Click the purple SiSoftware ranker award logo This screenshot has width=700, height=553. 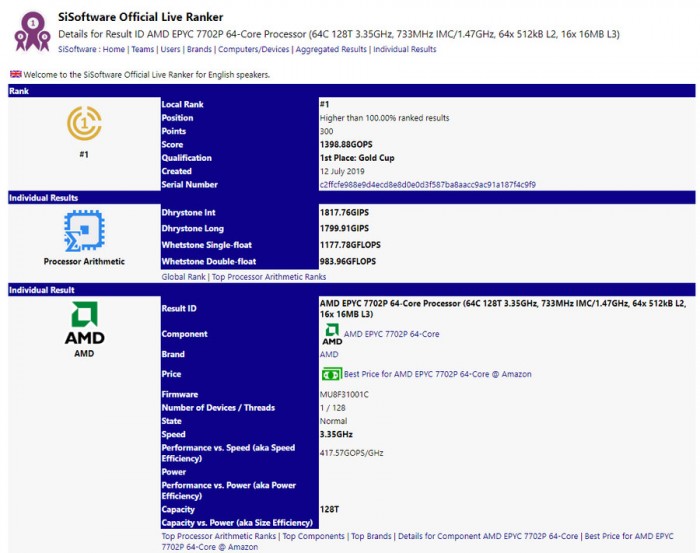click(32, 30)
